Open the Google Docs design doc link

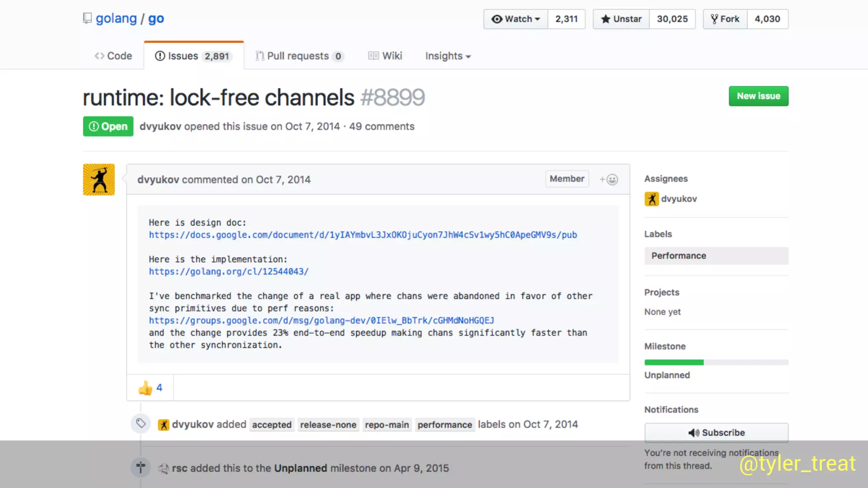(x=363, y=235)
